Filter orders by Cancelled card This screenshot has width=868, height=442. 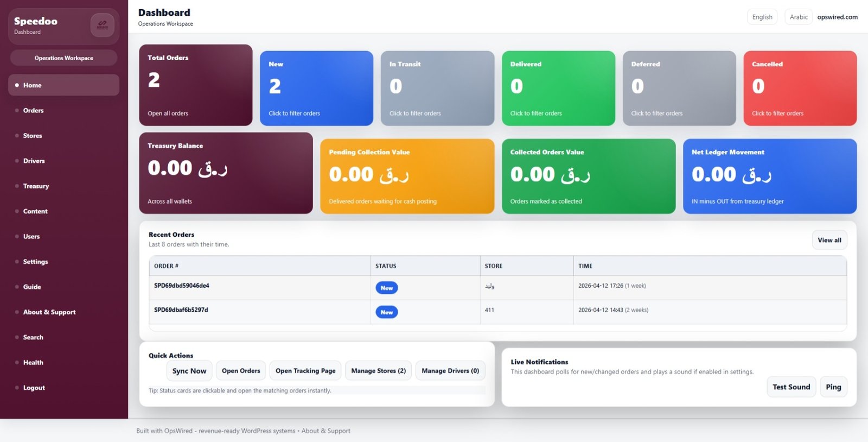tap(800, 89)
